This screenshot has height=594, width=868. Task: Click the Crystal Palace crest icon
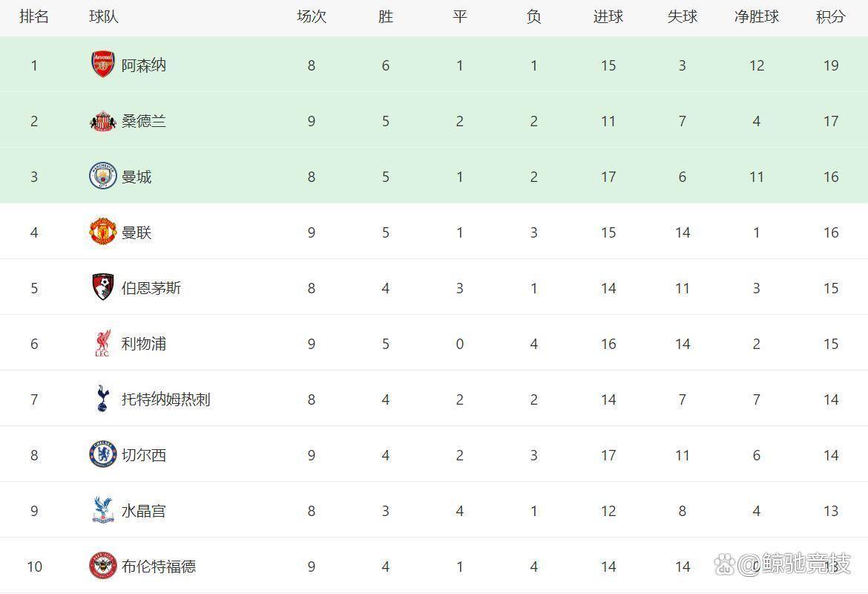pos(102,510)
